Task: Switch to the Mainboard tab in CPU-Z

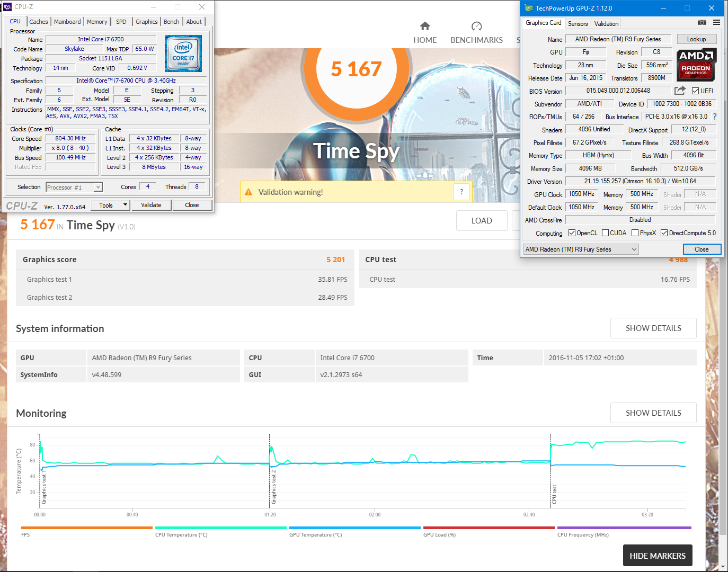Action: point(67,22)
